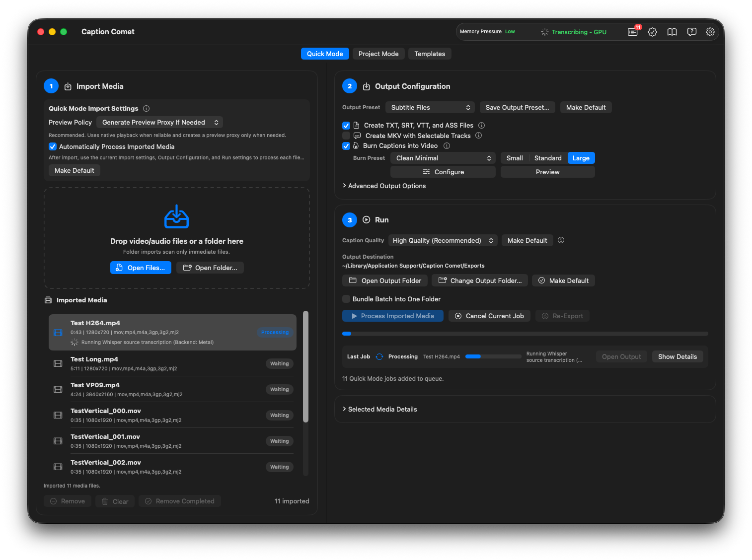Click Cancel Current Job button
The width and height of the screenshot is (752, 560).
point(489,316)
